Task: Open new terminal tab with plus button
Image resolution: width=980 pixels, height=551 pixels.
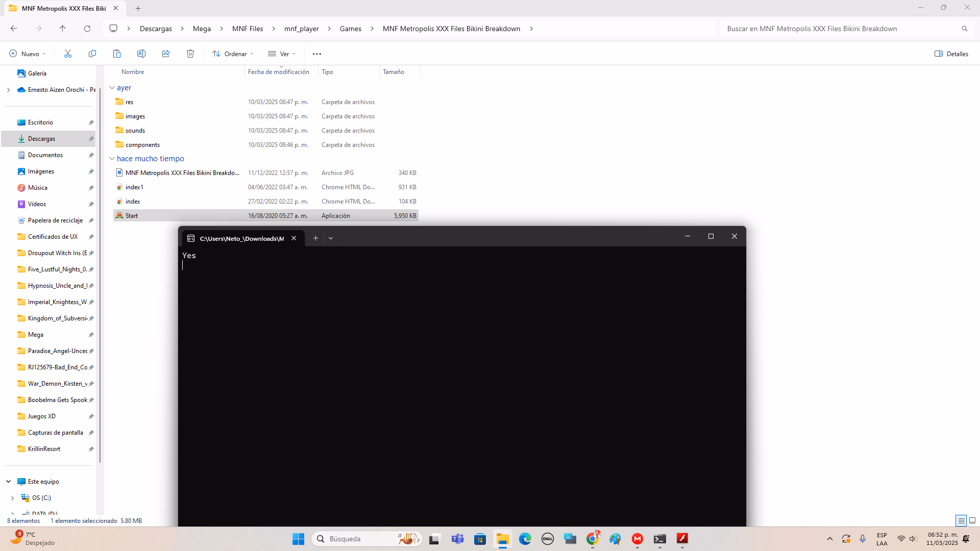Action: pyautogui.click(x=315, y=238)
